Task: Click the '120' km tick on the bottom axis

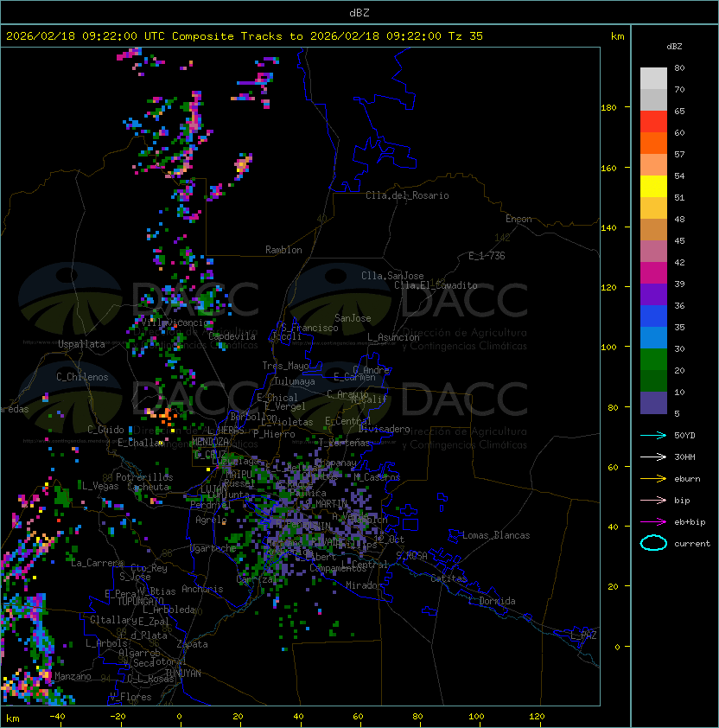Action: tap(537, 717)
